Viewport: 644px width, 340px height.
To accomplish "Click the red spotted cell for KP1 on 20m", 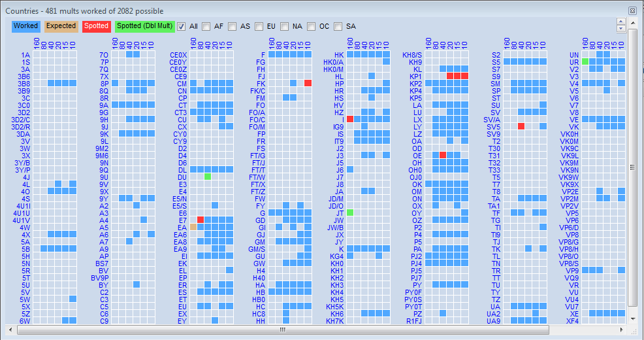I will (x=450, y=76).
